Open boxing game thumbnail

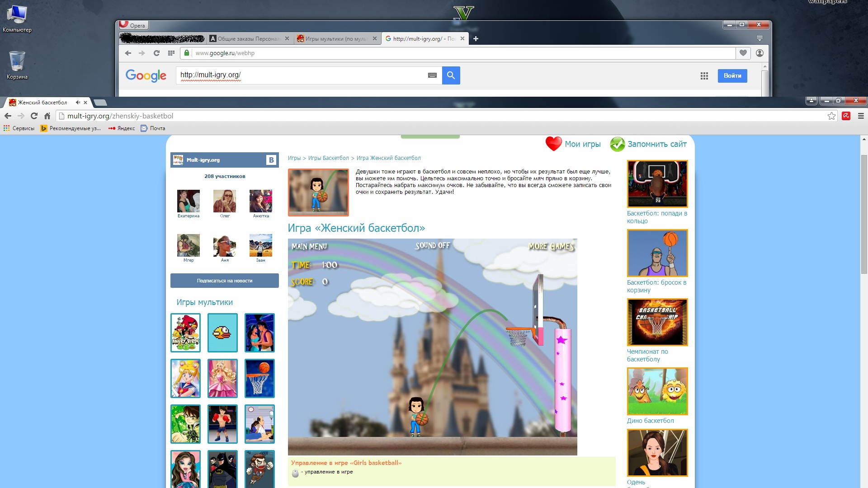222,424
